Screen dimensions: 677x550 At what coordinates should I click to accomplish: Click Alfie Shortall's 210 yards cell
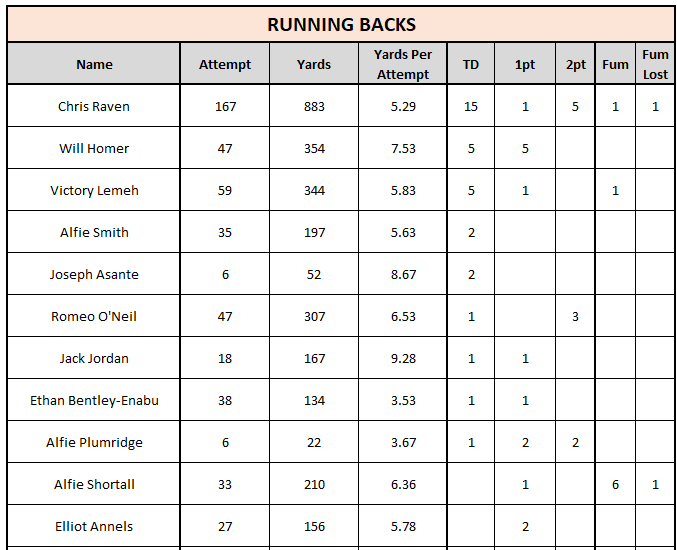tap(314, 485)
